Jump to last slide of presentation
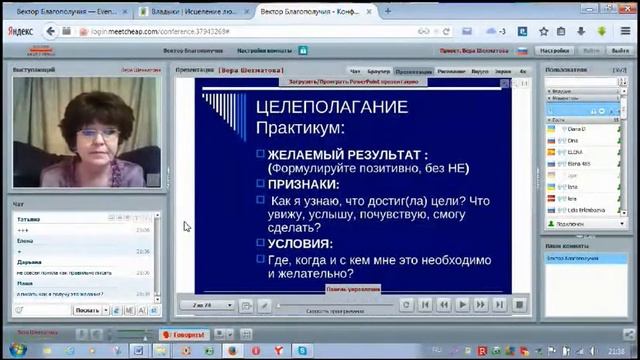 click(499, 304)
